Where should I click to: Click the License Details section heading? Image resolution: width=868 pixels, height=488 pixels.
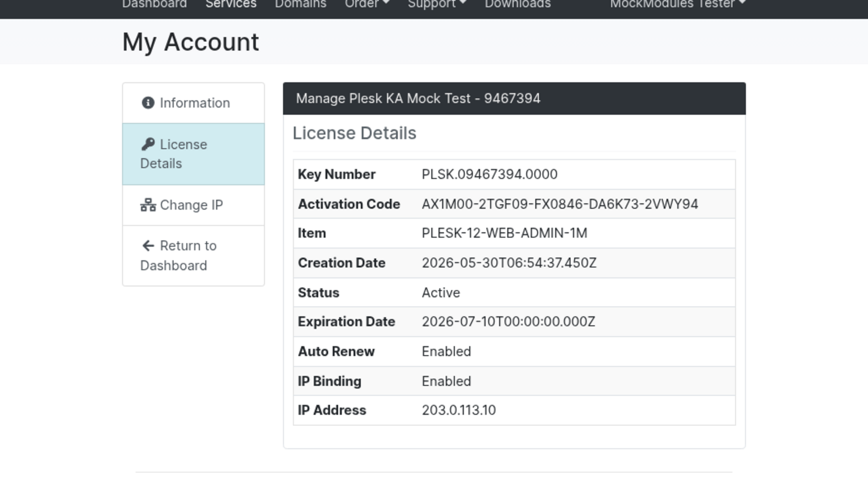click(x=354, y=133)
